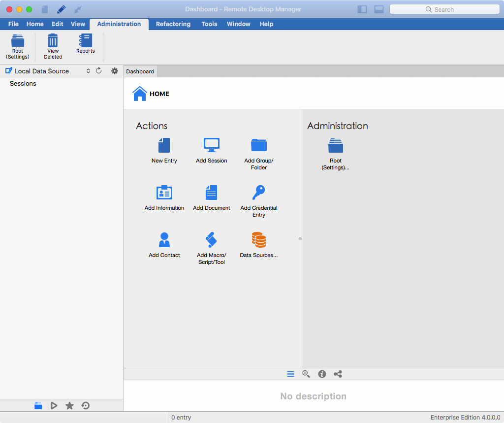Click the Add Session monitor icon
The image size is (504, 423).
(x=212, y=145)
